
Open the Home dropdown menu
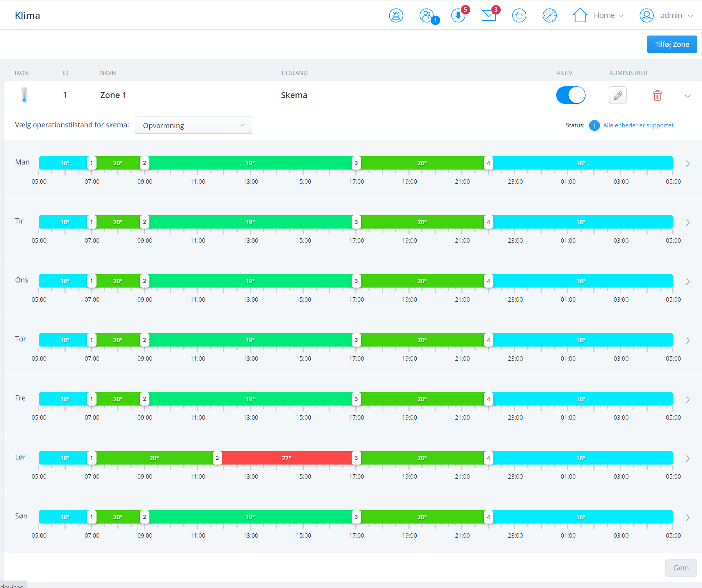(598, 16)
